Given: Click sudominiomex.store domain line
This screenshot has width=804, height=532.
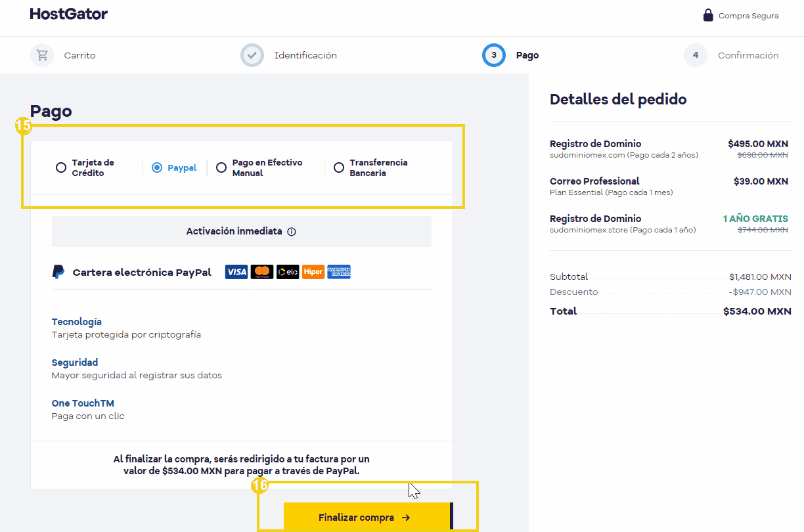Looking at the screenshot, I should 623,231.
